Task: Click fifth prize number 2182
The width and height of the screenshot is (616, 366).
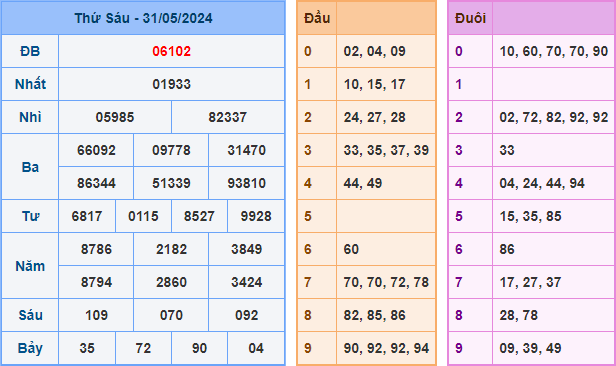Action: (x=172, y=249)
